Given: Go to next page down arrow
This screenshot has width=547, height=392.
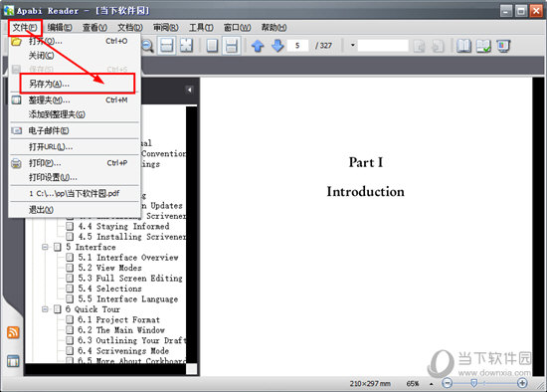Looking at the screenshot, I should click(277, 46).
